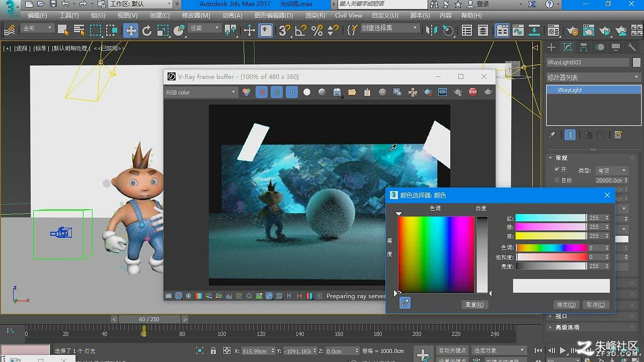Open the 视图 reference coordinate dropdown
This screenshot has height=362, width=644.
tap(204, 28)
